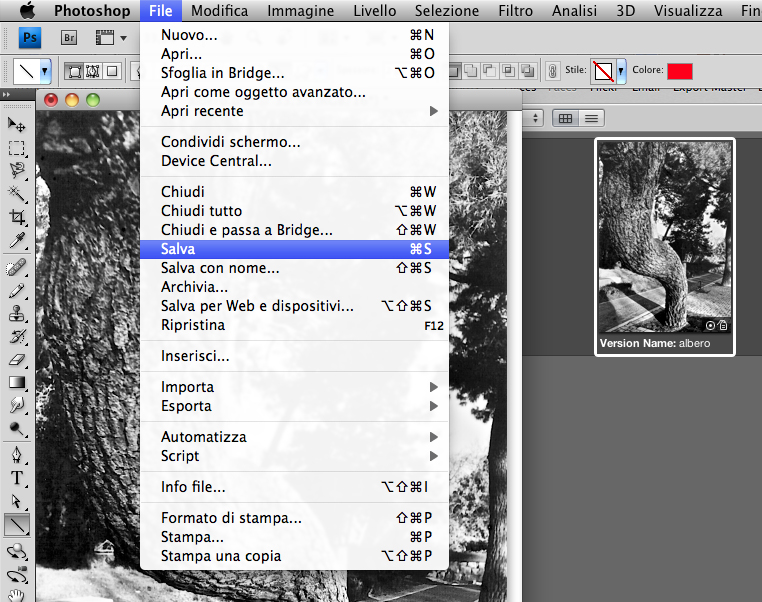The width and height of the screenshot is (762, 602).
Task: Expand the Automatizza submenu
Action: pos(294,437)
